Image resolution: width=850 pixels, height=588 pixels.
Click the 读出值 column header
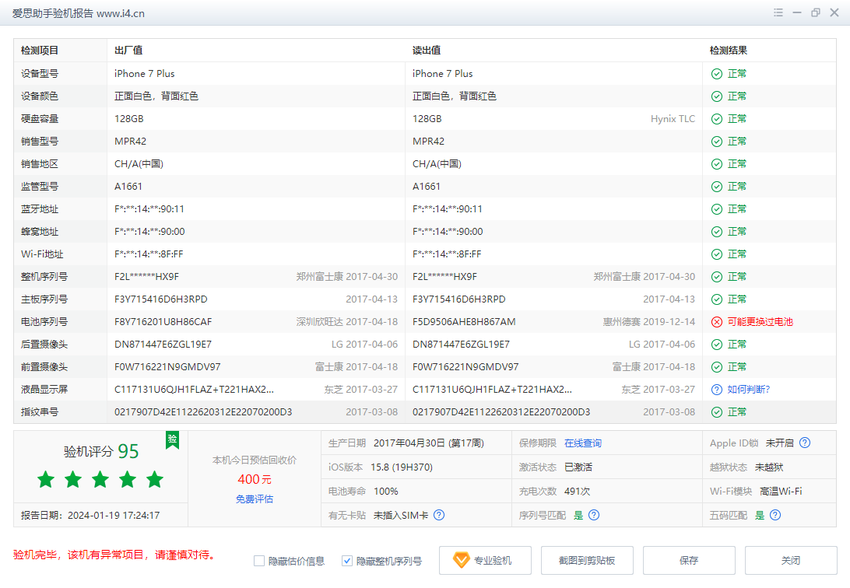click(x=427, y=50)
